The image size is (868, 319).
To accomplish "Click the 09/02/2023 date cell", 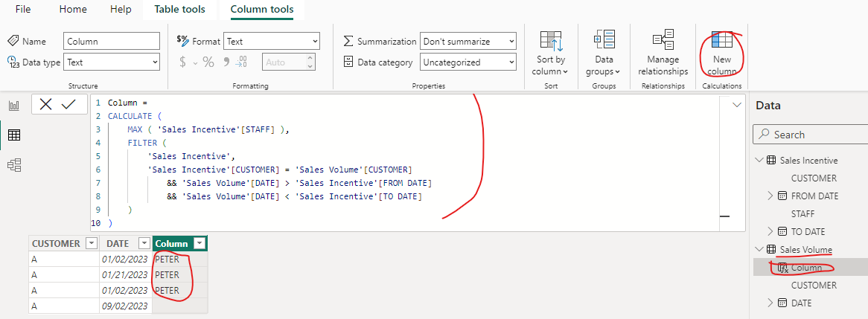I will point(126,306).
